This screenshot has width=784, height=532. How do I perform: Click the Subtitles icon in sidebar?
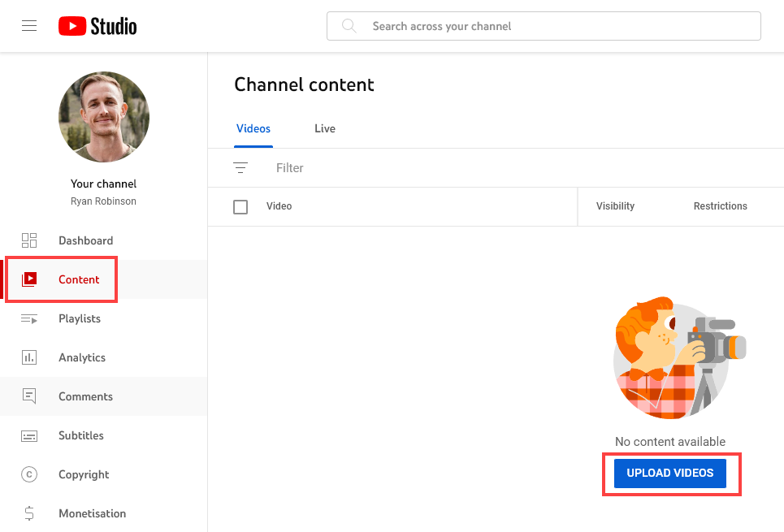[x=29, y=435]
